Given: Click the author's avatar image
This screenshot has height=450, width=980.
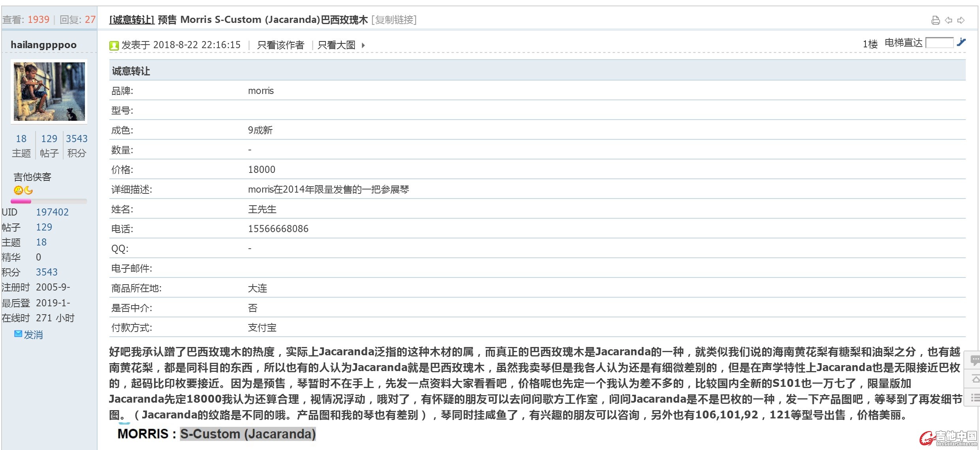Looking at the screenshot, I should point(49,92).
